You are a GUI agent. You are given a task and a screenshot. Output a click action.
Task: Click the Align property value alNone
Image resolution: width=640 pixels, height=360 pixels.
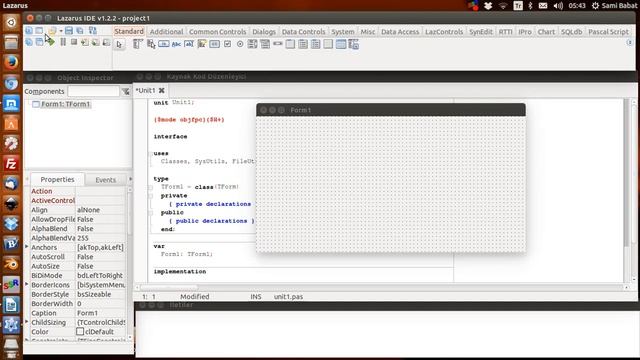(100, 210)
